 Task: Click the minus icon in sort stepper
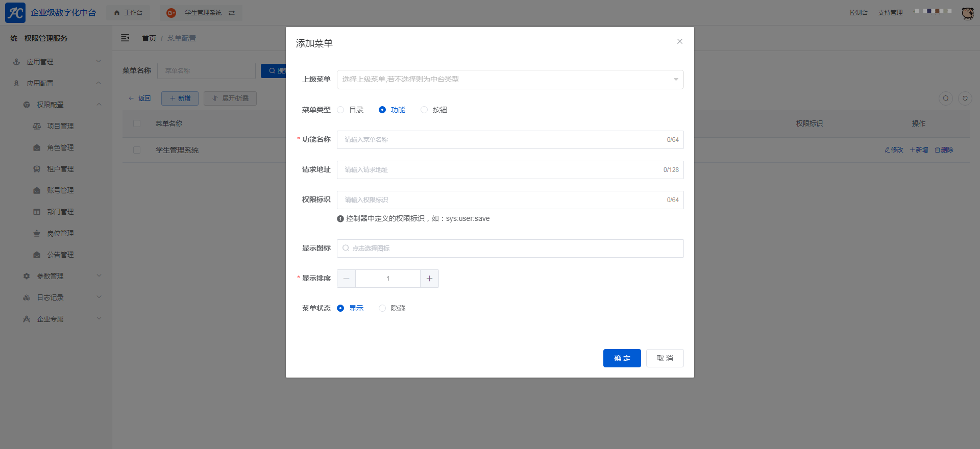(346, 279)
